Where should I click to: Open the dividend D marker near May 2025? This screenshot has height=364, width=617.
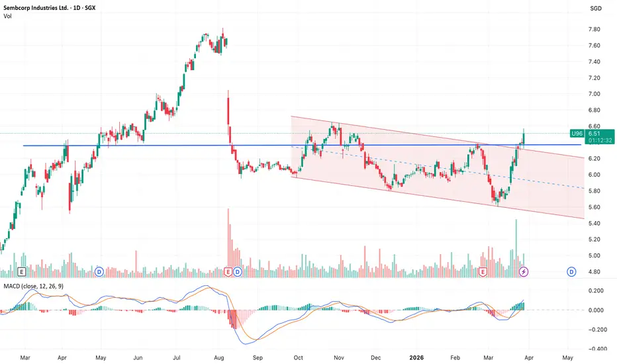coord(99,271)
